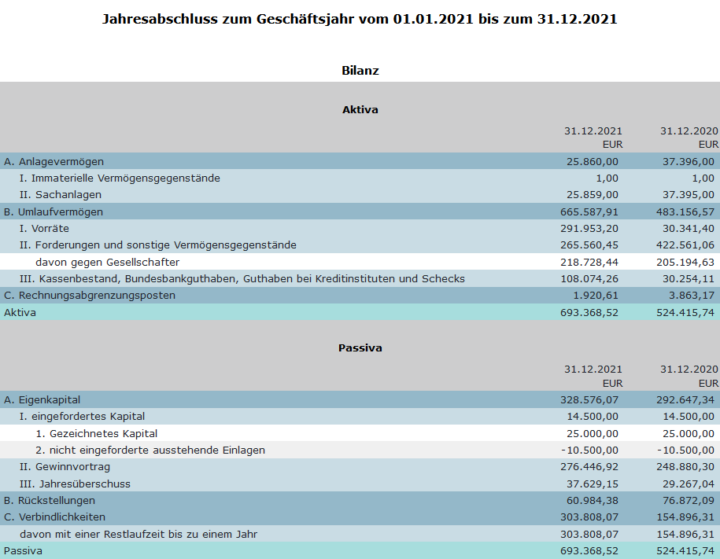The width and height of the screenshot is (720, 559).
Task: Select the Vorräte 2021 value 291.953,20
Action: (x=589, y=228)
